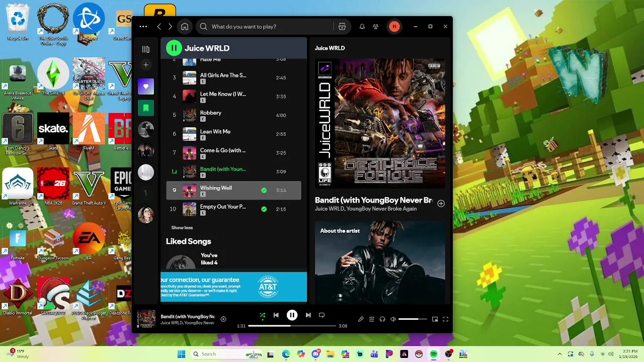Toggle shuffle in the player bar

coord(262,315)
